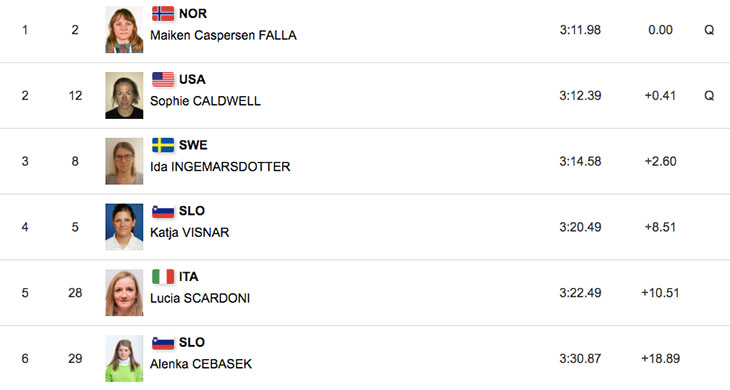Click Alenka Cebasek's Slovenia flag icon
730x390 pixels.
pos(163,343)
